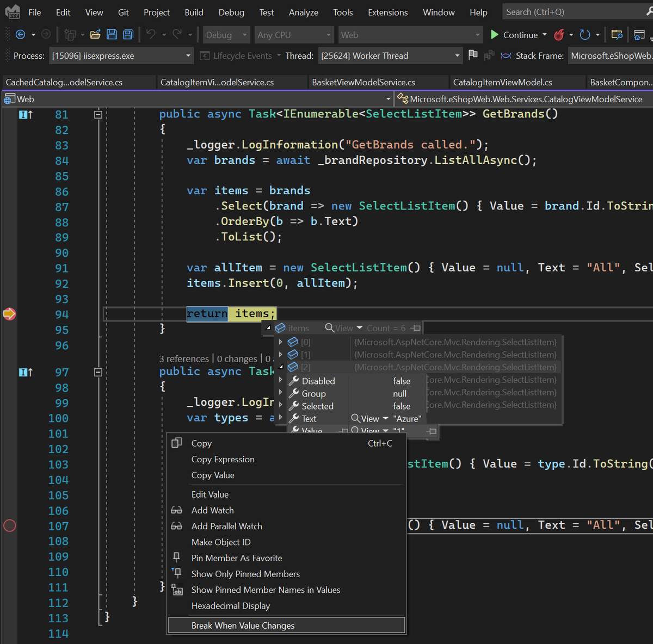Expand the [0] item in the DataTip
Viewport: 653px width, 644px height.
click(x=281, y=342)
